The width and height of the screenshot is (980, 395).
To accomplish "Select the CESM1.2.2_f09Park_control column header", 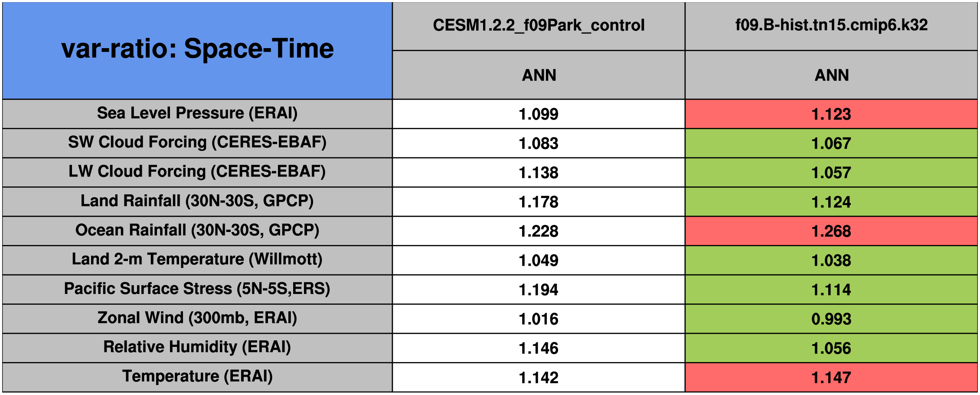I will 539,25.
